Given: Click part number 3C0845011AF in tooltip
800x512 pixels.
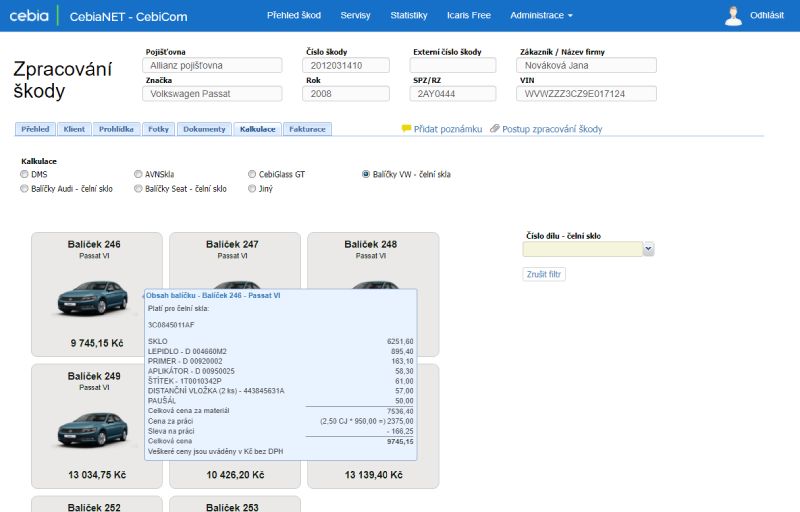Looking at the screenshot, I should (171, 325).
